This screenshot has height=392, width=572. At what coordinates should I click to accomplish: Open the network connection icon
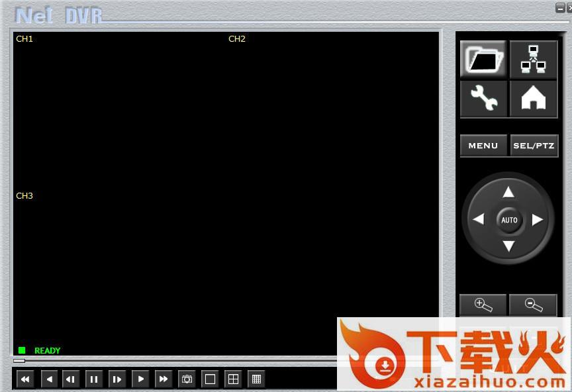534,59
